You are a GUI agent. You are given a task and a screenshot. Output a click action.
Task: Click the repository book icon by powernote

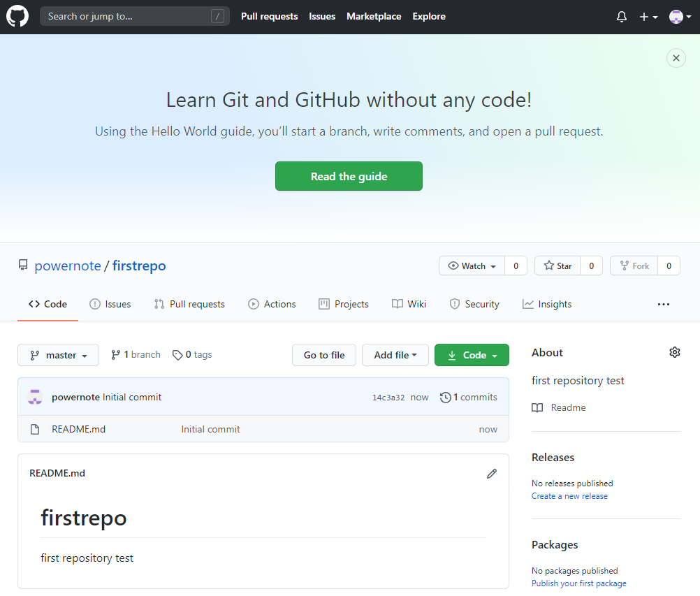coord(23,266)
